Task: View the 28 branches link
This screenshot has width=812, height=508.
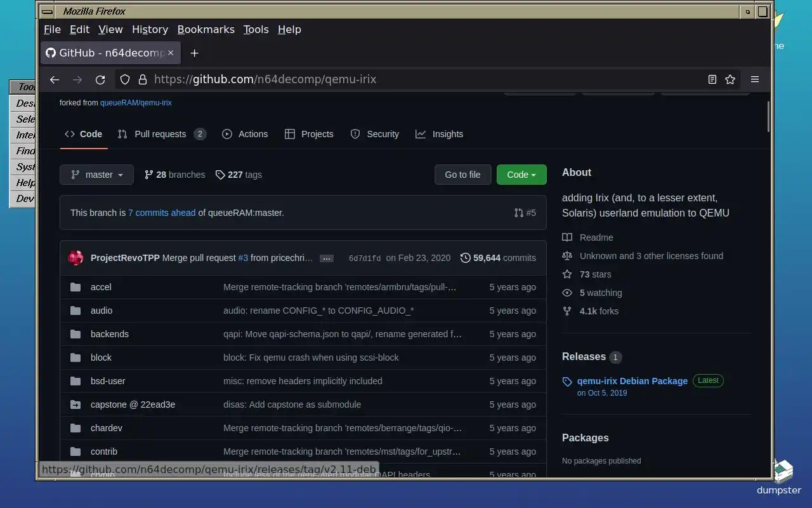Action: pyautogui.click(x=175, y=175)
